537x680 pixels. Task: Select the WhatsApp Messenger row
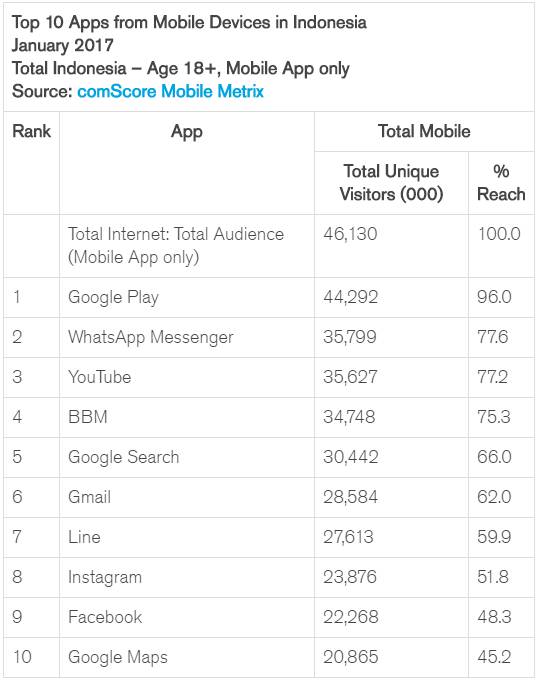[269, 337]
